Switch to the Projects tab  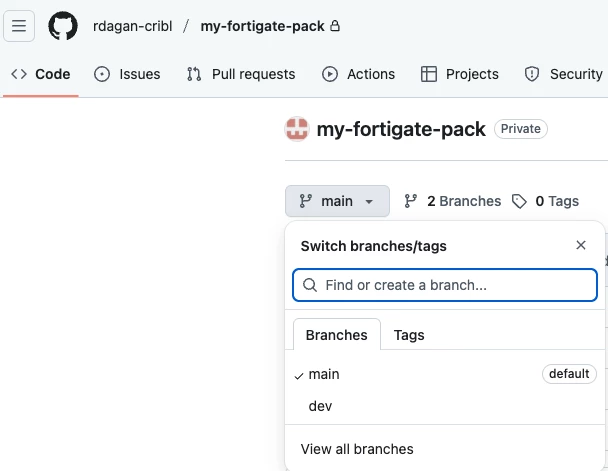[460, 74]
